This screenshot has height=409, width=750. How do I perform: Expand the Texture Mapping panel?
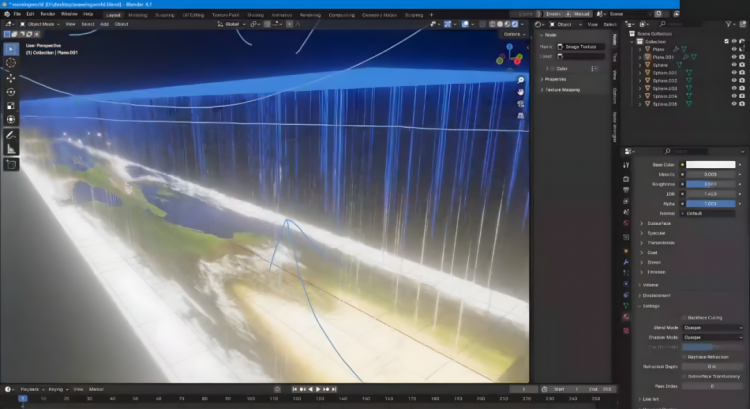coord(561,90)
